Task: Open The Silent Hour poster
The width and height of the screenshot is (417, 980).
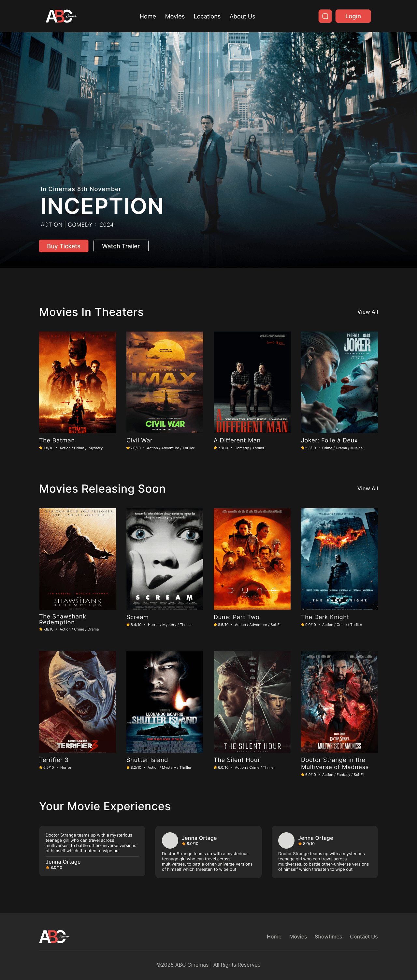Action: tap(252, 702)
